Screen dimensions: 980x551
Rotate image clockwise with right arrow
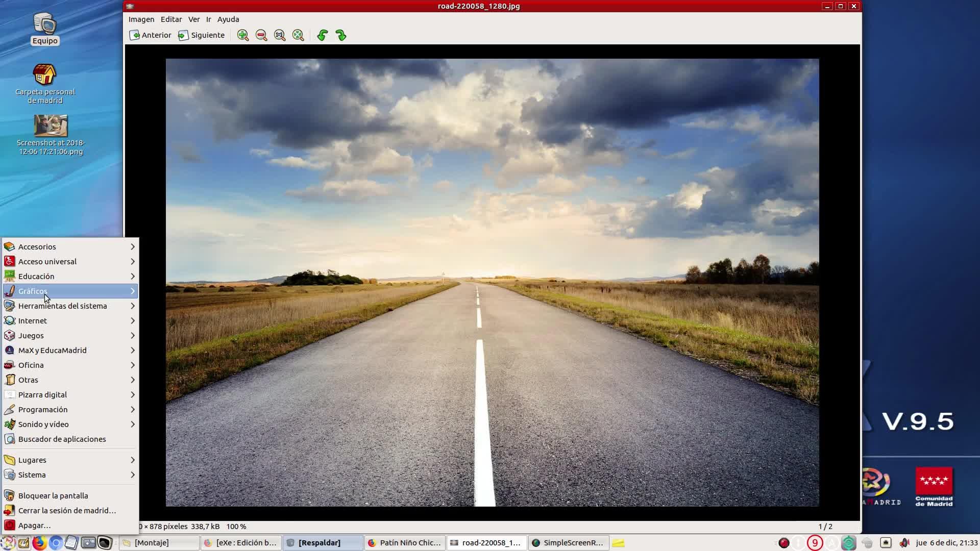click(341, 35)
